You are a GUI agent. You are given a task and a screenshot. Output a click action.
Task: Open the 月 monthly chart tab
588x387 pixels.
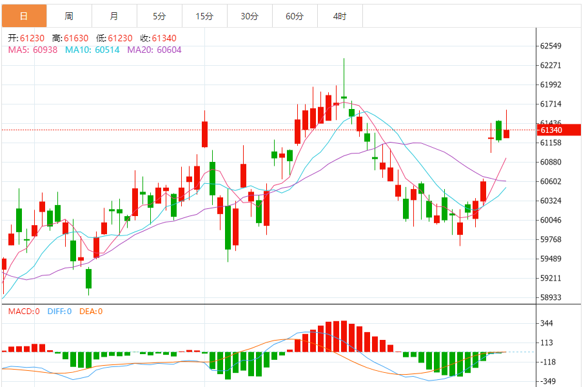pos(114,16)
